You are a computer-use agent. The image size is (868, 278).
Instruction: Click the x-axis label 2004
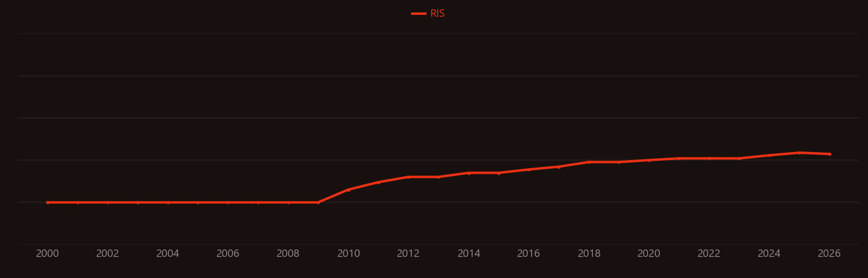tap(168, 254)
